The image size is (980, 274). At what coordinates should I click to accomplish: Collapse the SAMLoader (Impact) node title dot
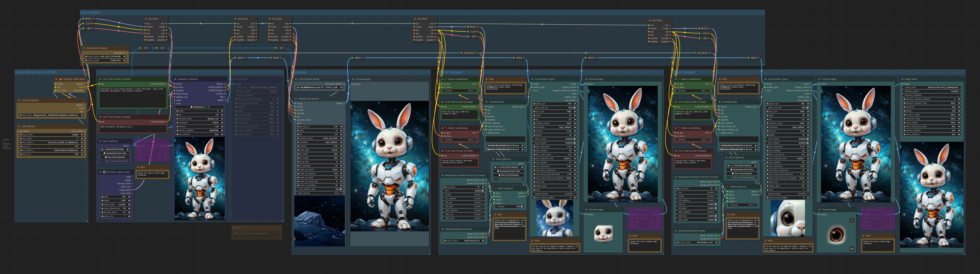click(84, 48)
